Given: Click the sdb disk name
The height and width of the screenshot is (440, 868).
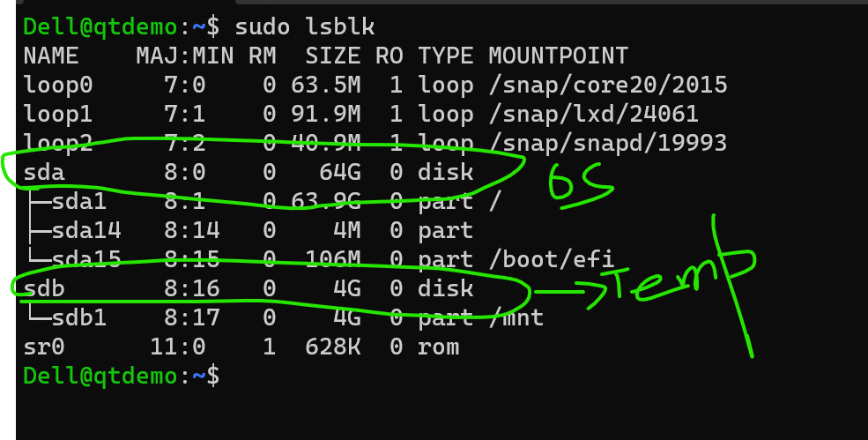Looking at the screenshot, I should [44, 288].
